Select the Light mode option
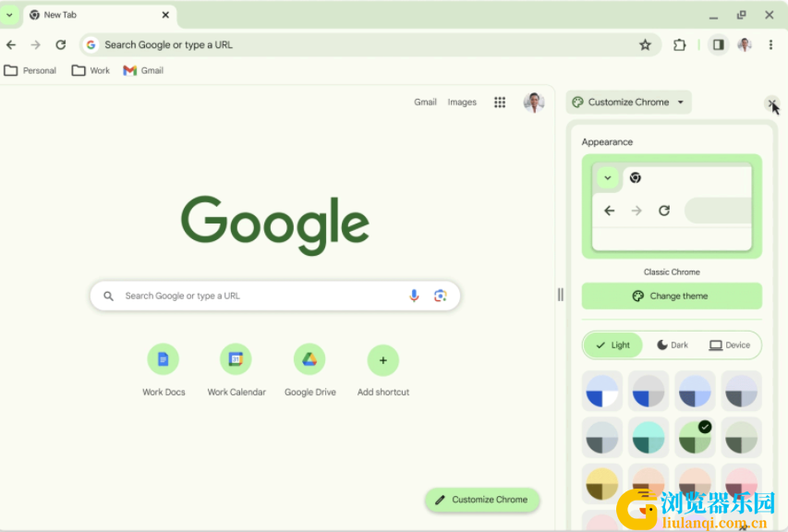 coord(612,345)
